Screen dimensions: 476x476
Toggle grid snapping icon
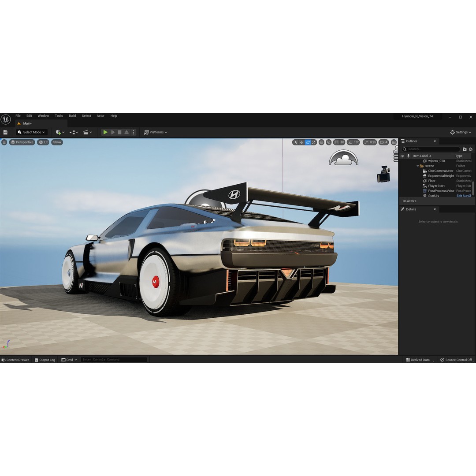(x=336, y=142)
